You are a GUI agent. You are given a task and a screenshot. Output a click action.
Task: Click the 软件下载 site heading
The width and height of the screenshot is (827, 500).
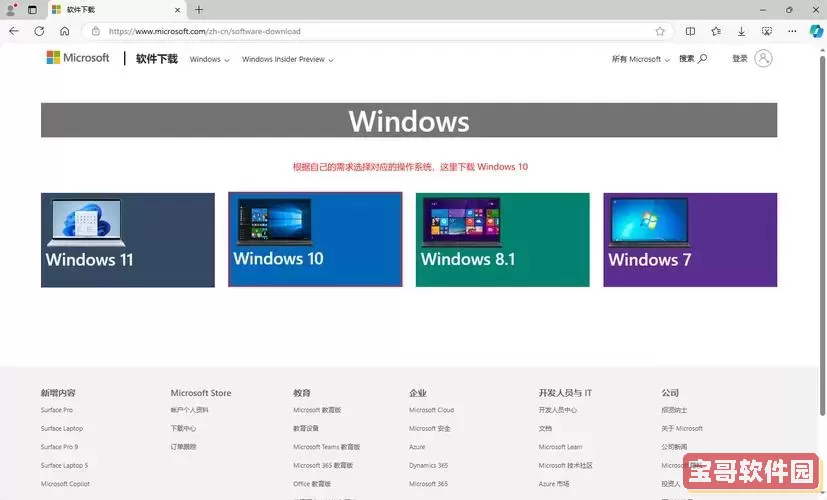157,59
